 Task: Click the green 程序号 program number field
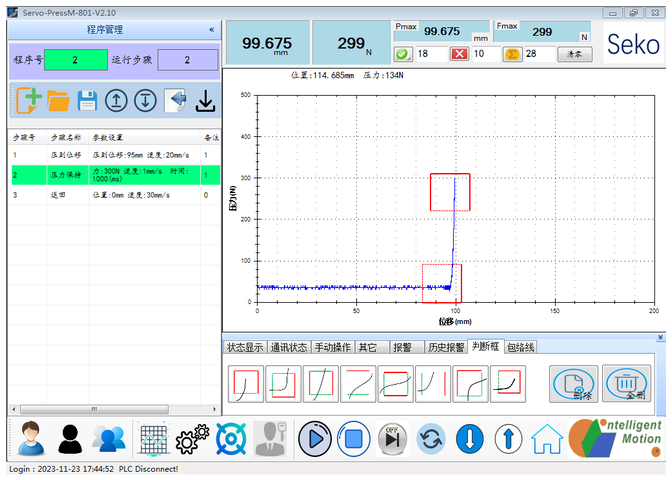[76, 60]
